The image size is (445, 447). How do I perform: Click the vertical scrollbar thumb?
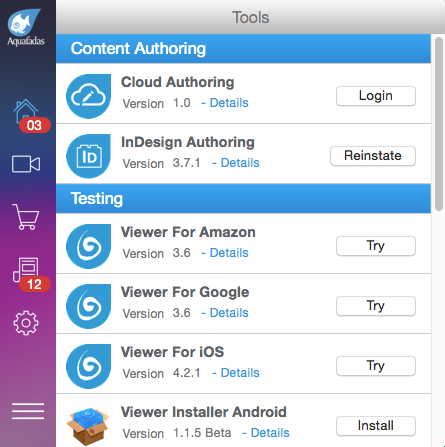tap(439, 123)
